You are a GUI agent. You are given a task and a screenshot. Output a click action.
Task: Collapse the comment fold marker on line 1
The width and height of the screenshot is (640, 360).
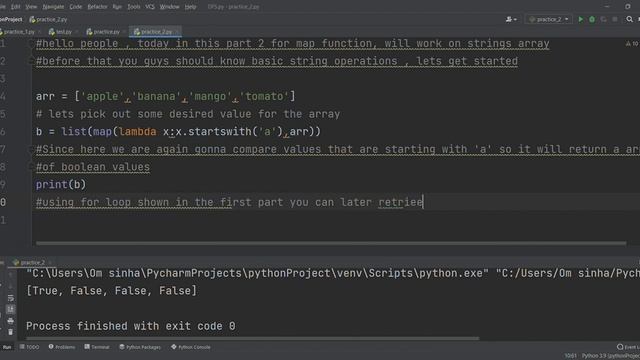pyautogui.click(x=30, y=43)
